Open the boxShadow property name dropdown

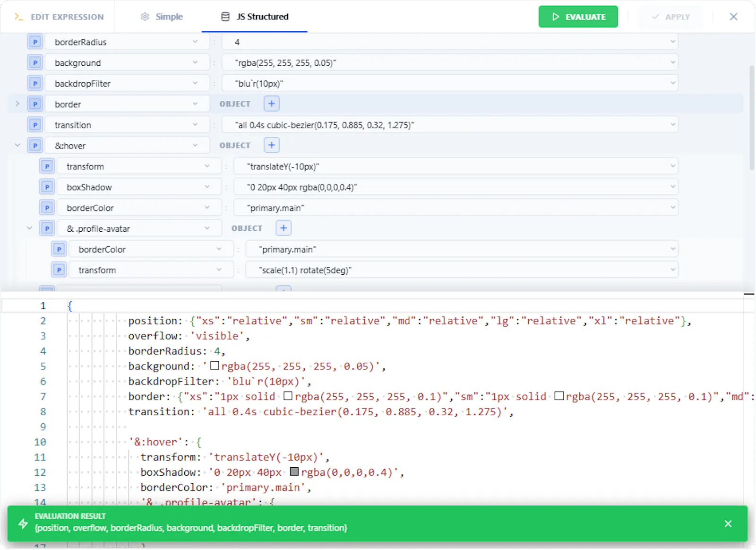[207, 187]
